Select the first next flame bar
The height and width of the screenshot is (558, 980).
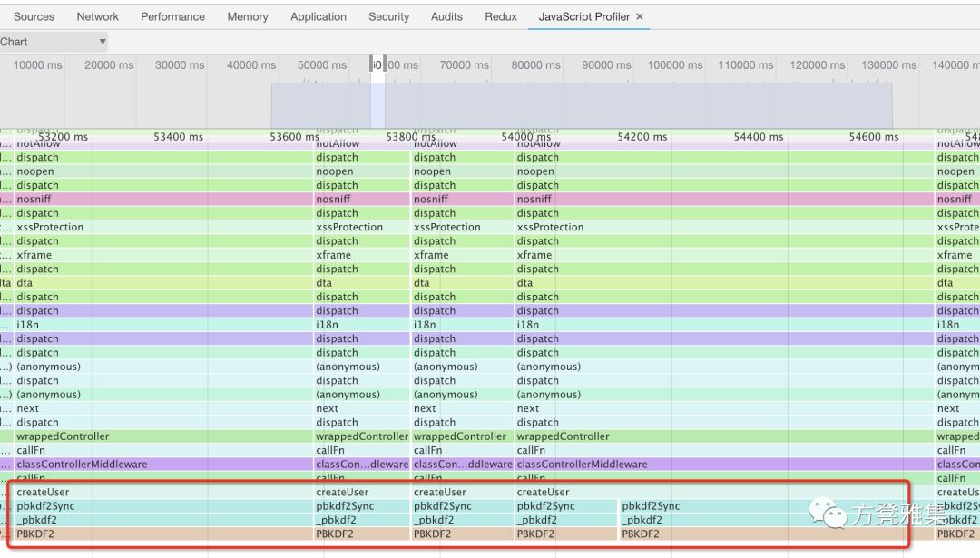(162, 408)
